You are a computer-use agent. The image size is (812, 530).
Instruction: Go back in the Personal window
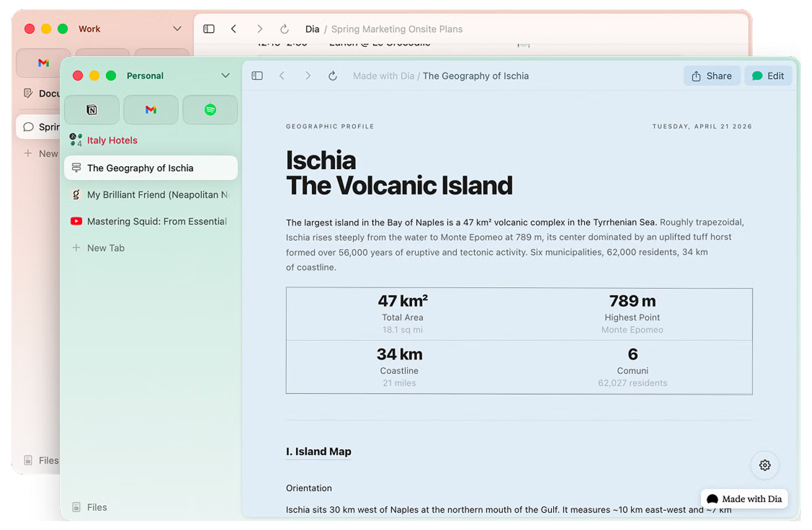click(282, 76)
